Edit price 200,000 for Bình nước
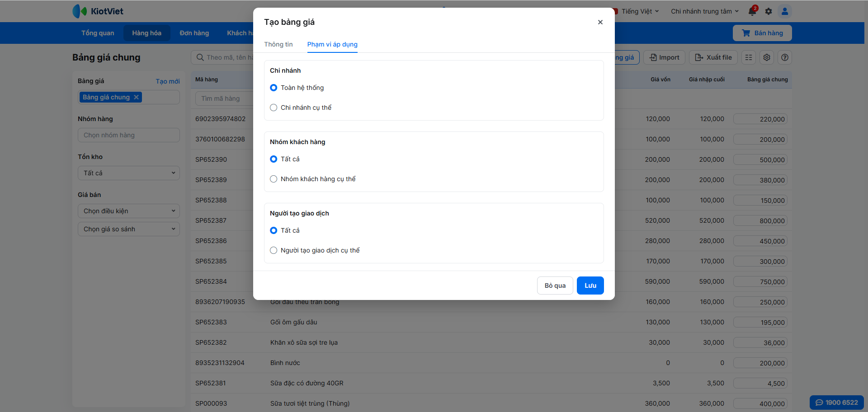This screenshot has width=868, height=412. point(760,363)
